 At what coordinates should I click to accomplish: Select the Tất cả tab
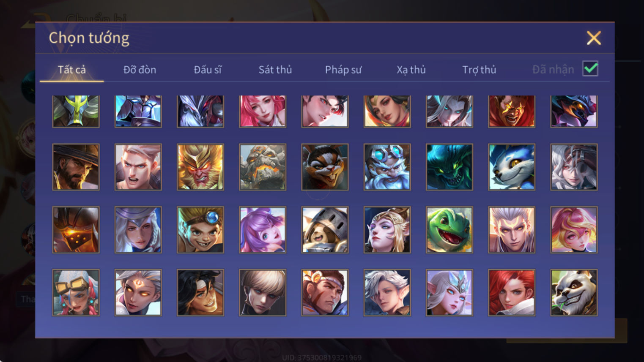[x=72, y=70]
